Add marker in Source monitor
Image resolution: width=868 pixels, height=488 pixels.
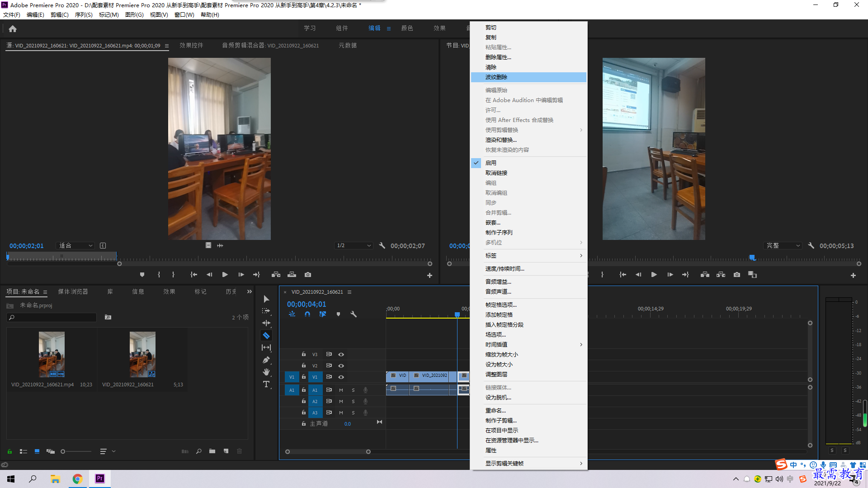point(142,275)
